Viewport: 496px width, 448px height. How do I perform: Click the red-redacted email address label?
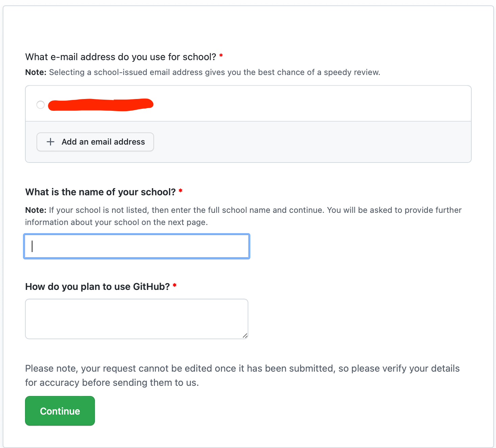tap(101, 105)
